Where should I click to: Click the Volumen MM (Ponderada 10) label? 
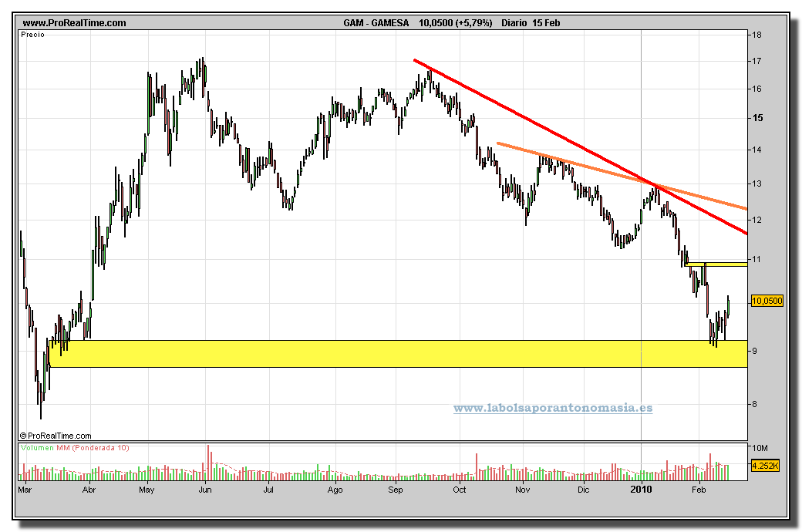click(75, 449)
